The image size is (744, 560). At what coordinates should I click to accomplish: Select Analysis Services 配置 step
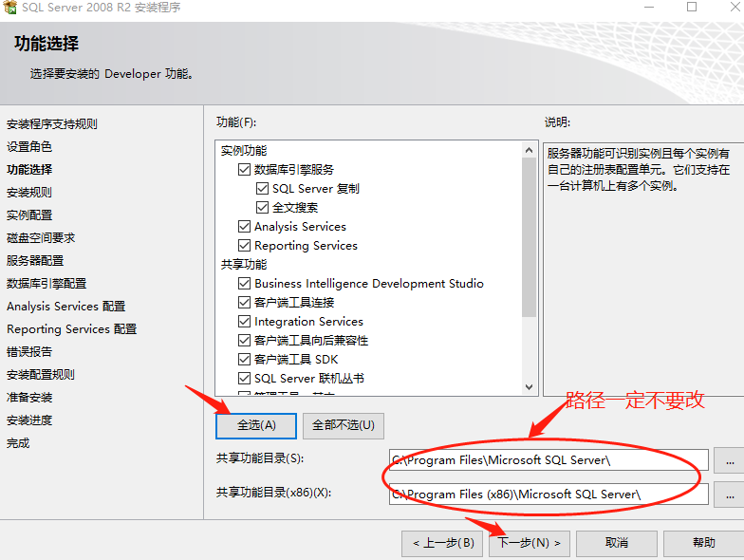66,307
